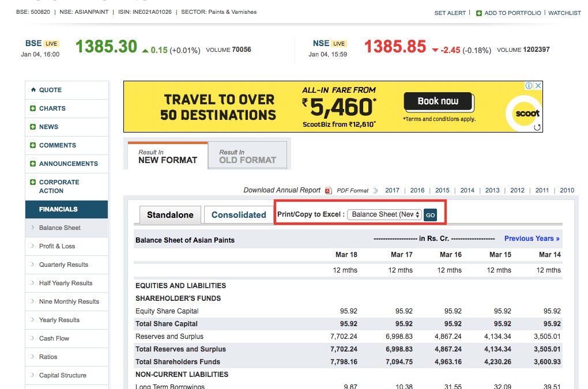
Task: Click the WATCHLIST link
Action: 564,13
